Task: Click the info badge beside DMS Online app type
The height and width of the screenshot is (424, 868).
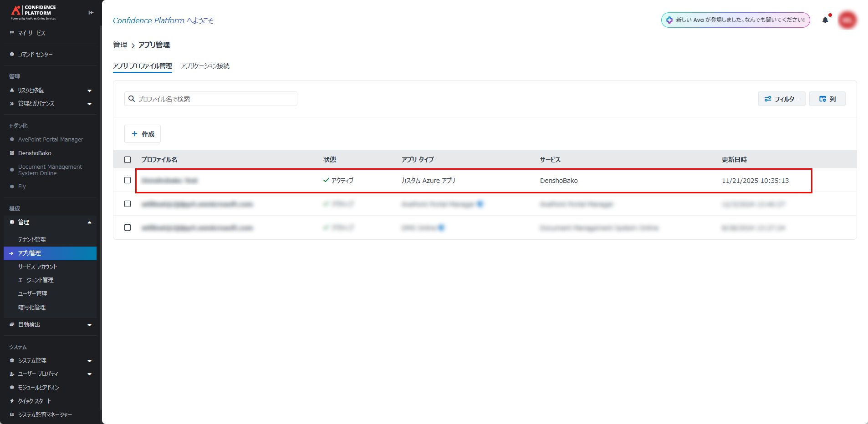Action: coord(441,227)
